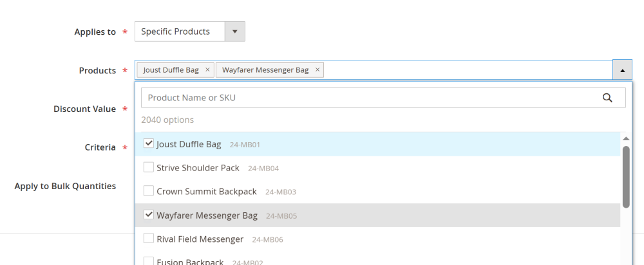
Task: Click SKU 24-MB04
Action: 263,169
